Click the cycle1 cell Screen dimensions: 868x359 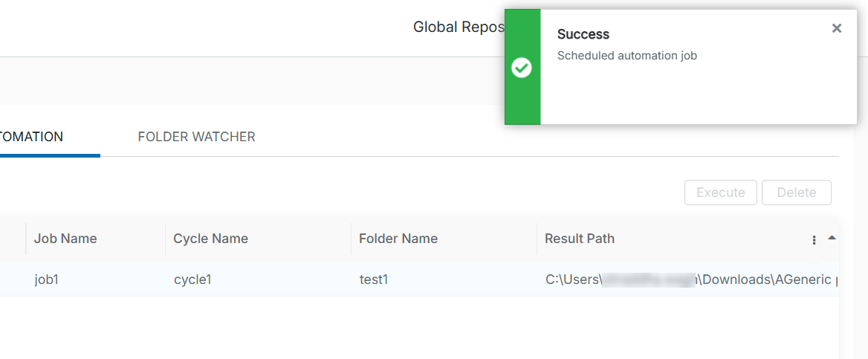[192, 279]
